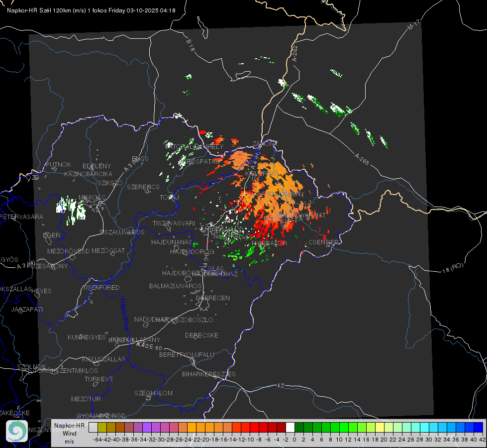
Task: Click the EDELÉNY town label
Action: click(97, 166)
